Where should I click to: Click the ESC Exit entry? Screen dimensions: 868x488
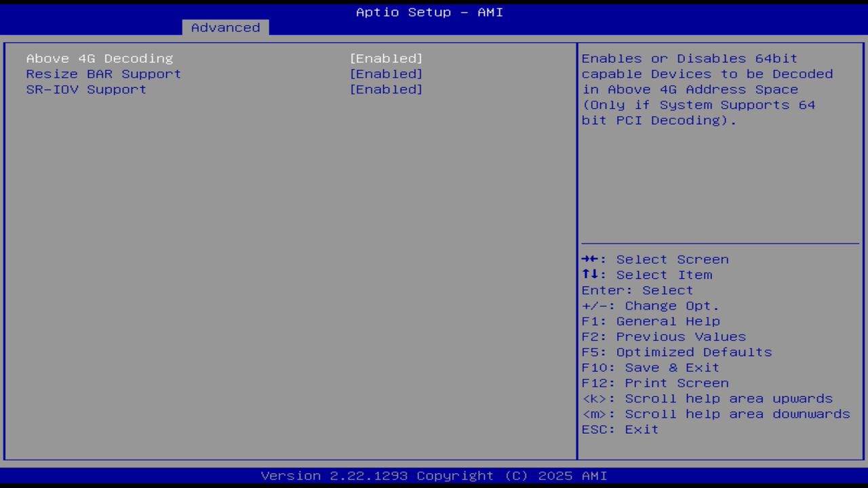pos(619,429)
